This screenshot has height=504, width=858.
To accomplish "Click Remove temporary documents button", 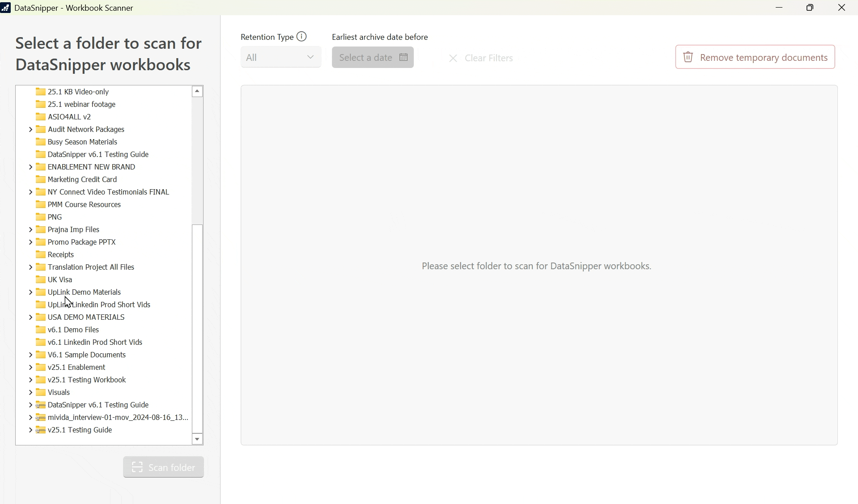I will tap(755, 57).
